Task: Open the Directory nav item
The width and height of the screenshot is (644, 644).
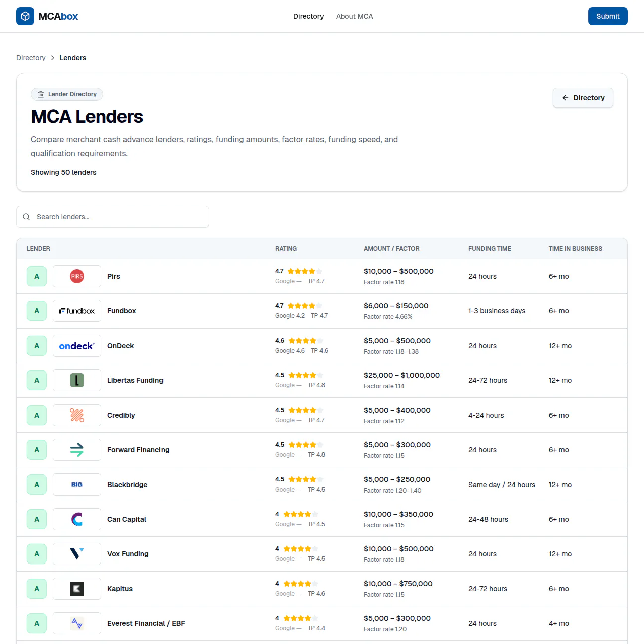Action: click(308, 16)
